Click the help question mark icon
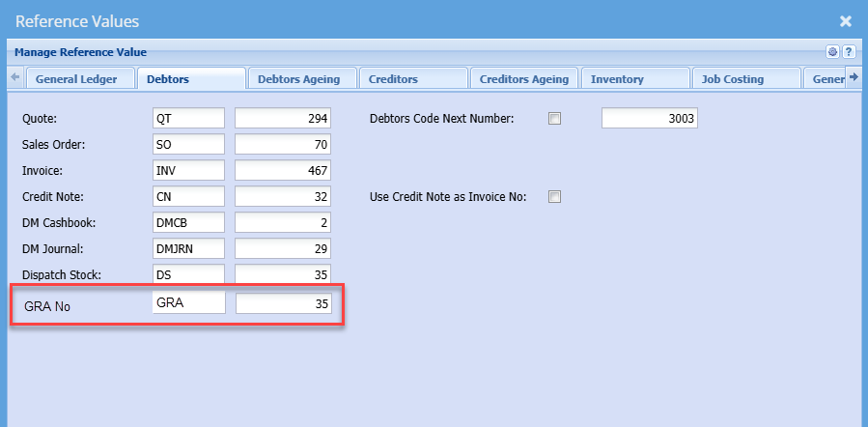The height and width of the screenshot is (427, 868). coord(849,52)
